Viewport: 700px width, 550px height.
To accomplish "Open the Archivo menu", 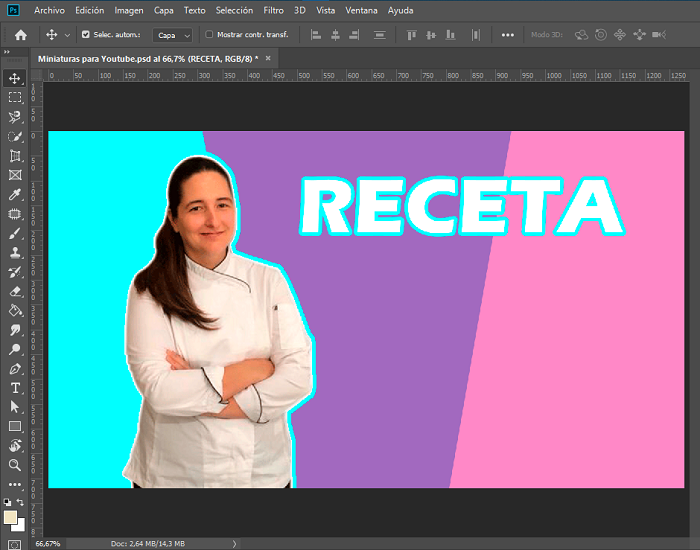I will [x=50, y=10].
